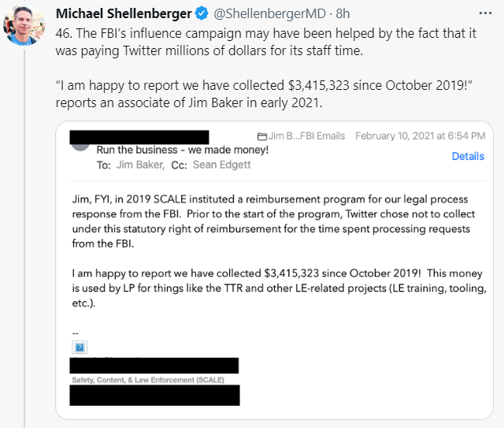The height and width of the screenshot is (428, 504).
Task: Click the redacted sender bar above the subject
Action: tap(139, 137)
